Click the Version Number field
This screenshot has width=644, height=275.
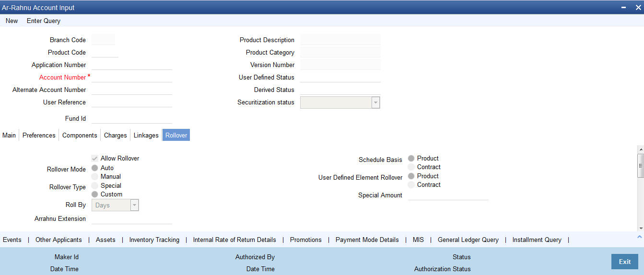click(x=340, y=65)
